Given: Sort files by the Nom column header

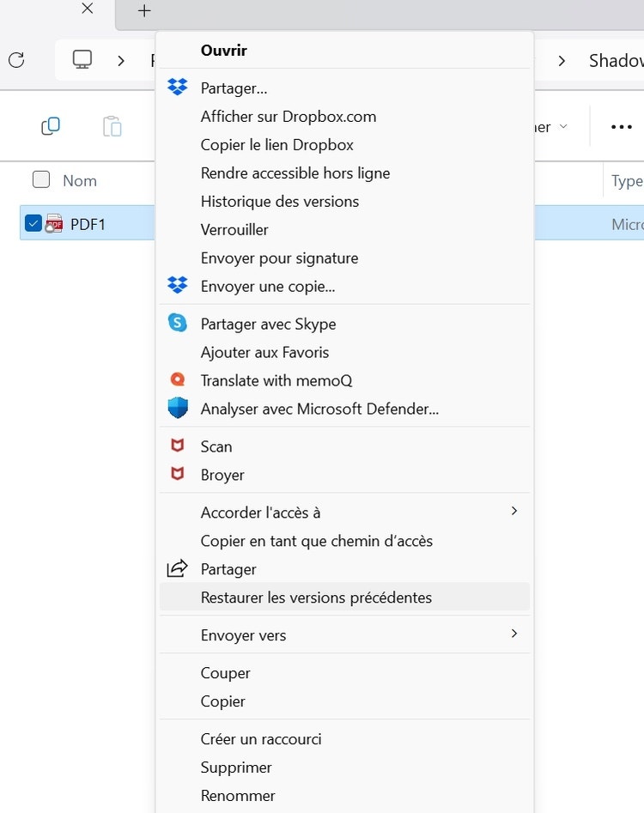Looking at the screenshot, I should (x=80, y=181).
